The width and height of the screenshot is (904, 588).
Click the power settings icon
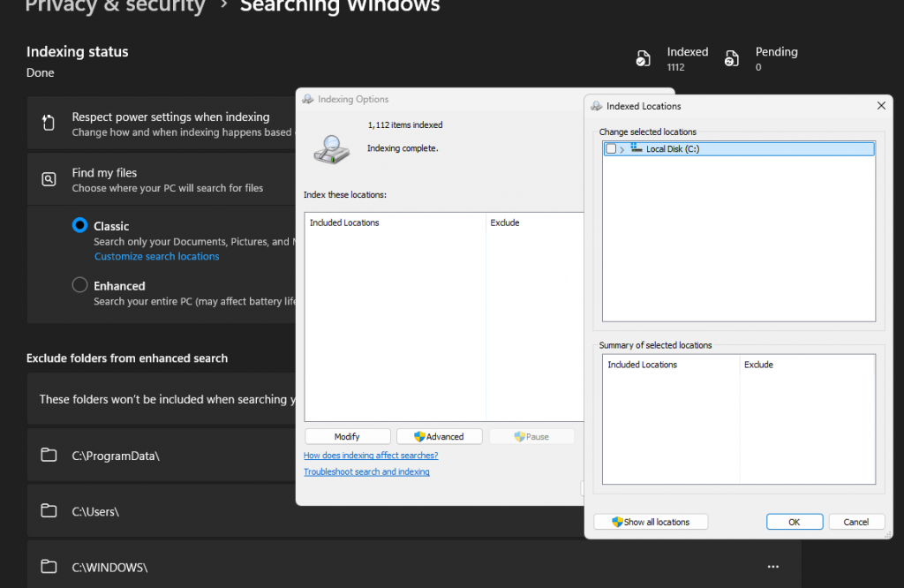pyautogui.click(x=49, y=123)
